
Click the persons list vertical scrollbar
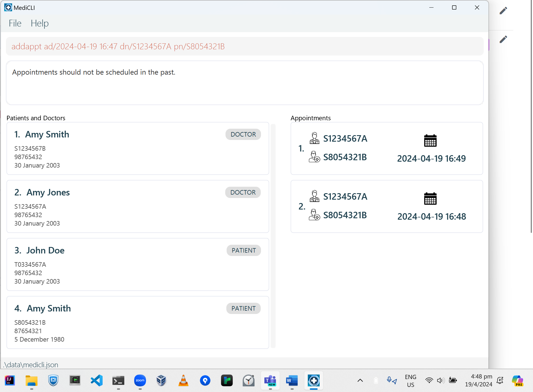point(273,236)
